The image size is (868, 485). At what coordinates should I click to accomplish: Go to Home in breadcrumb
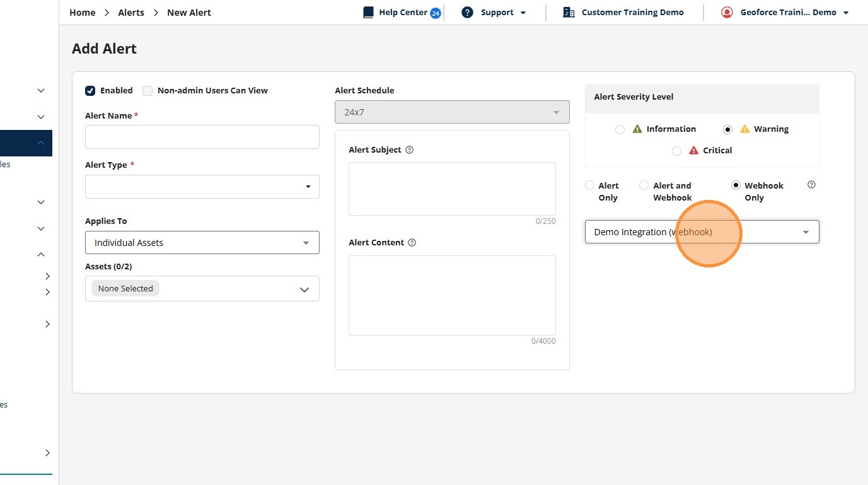point(83,13)
